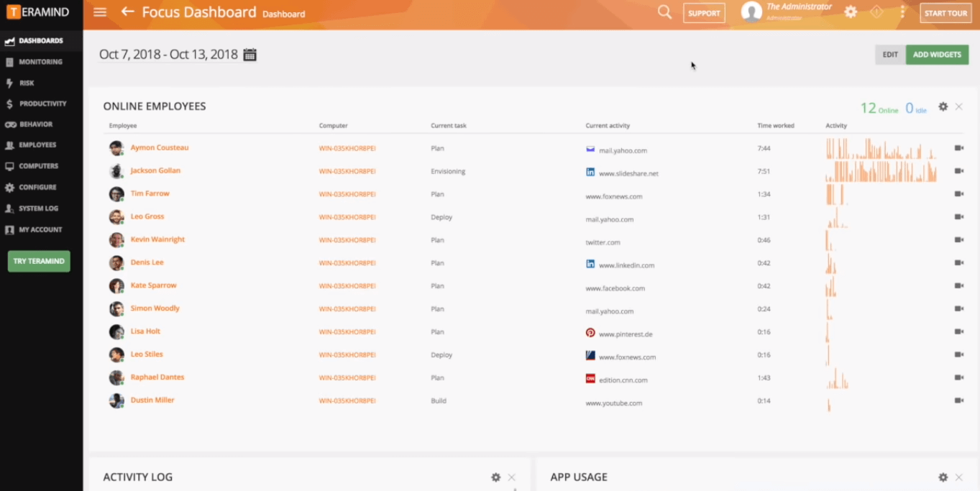Click the Add Widgets button
The width and height of the screenshot is (980, 491).
(x=937, y=54)
